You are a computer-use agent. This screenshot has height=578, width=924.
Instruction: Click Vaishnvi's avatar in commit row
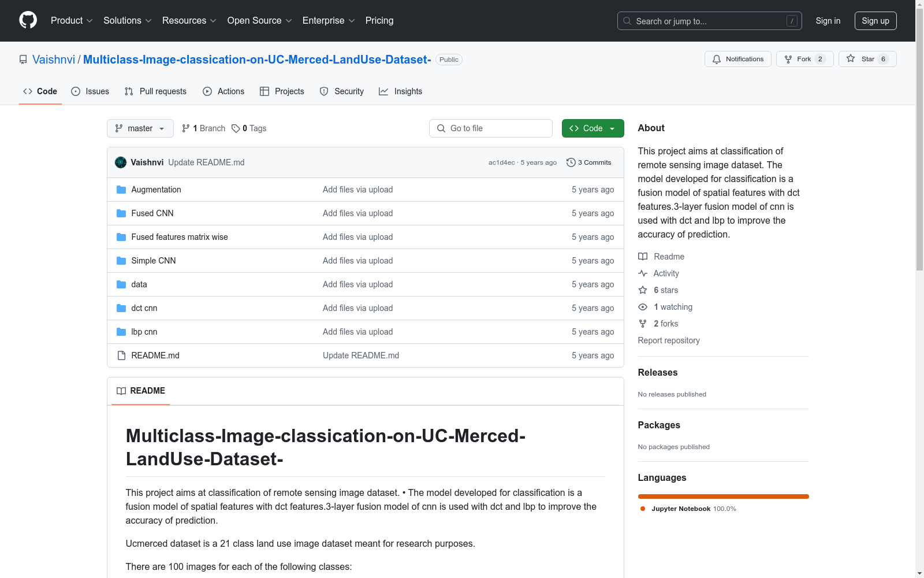pos(121,162)
